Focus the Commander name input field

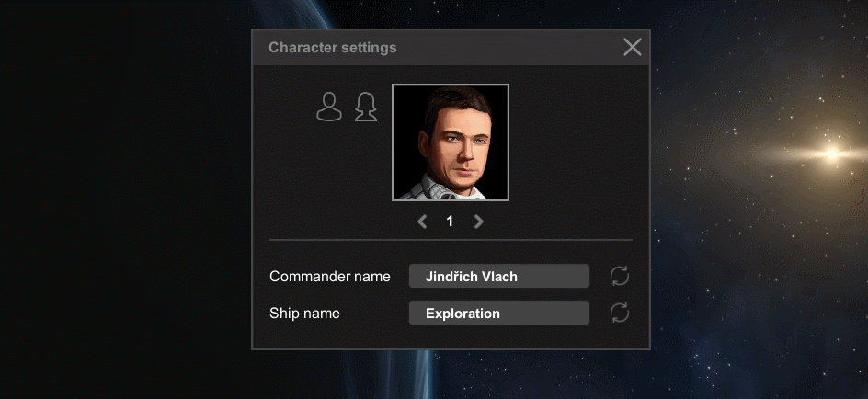498,276
